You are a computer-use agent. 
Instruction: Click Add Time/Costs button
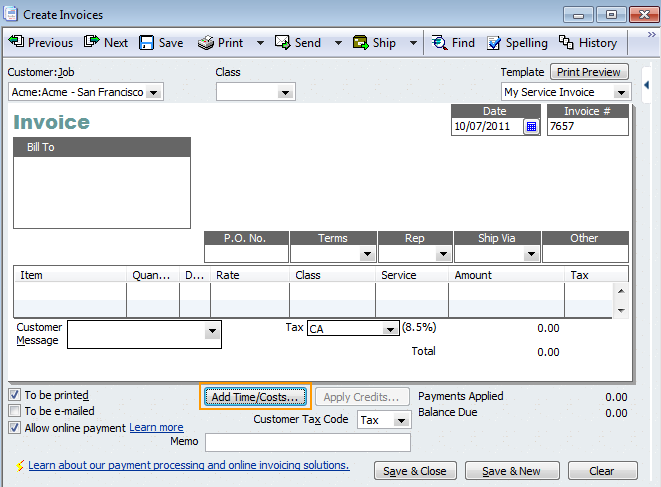(255, 397)
